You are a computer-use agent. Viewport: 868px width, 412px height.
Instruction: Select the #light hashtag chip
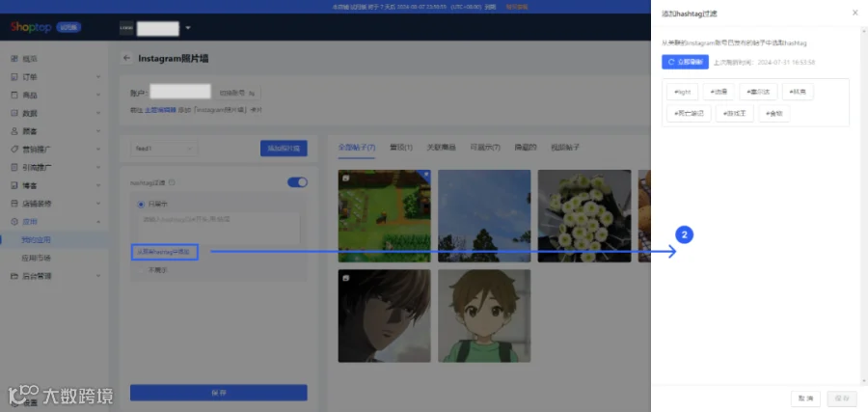coord(683,92)
